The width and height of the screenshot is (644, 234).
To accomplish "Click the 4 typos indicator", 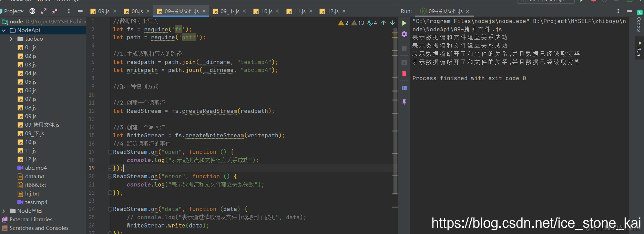I will pos(372,23).
